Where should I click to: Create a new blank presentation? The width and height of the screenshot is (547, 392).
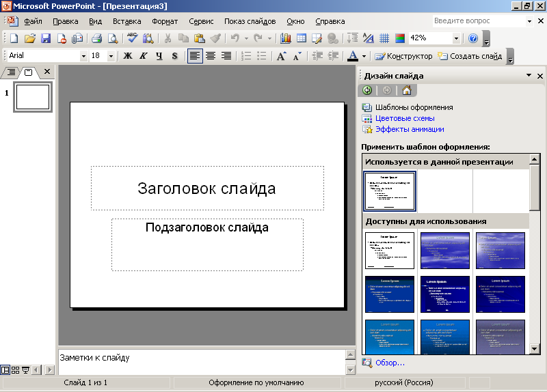point(14,38)
